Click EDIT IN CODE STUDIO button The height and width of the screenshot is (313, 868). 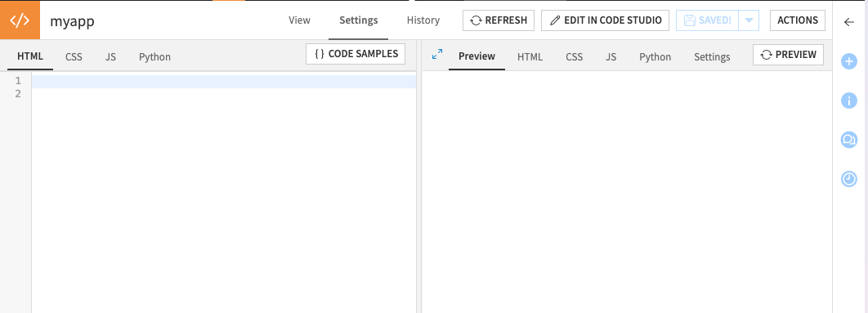(x=605, y=20)
